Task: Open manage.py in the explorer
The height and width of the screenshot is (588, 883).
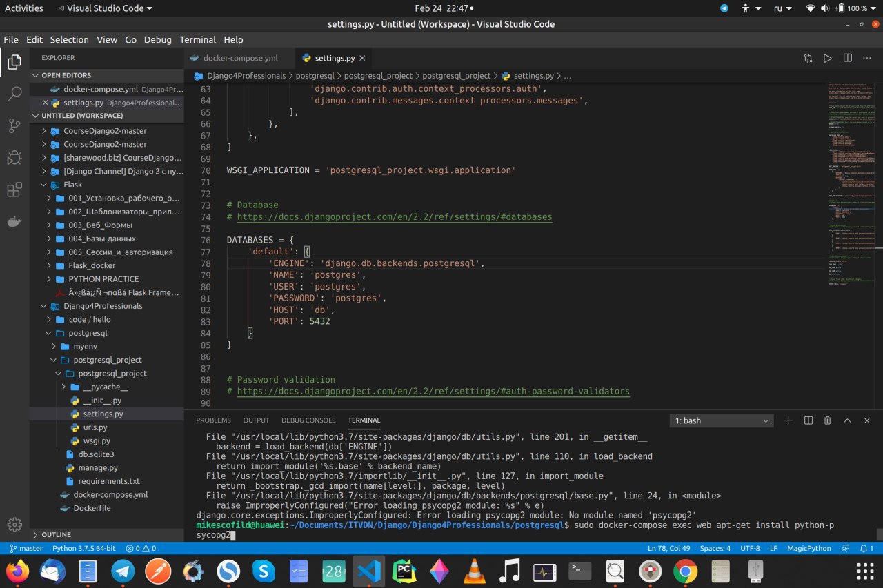Action: pos(107,467)
